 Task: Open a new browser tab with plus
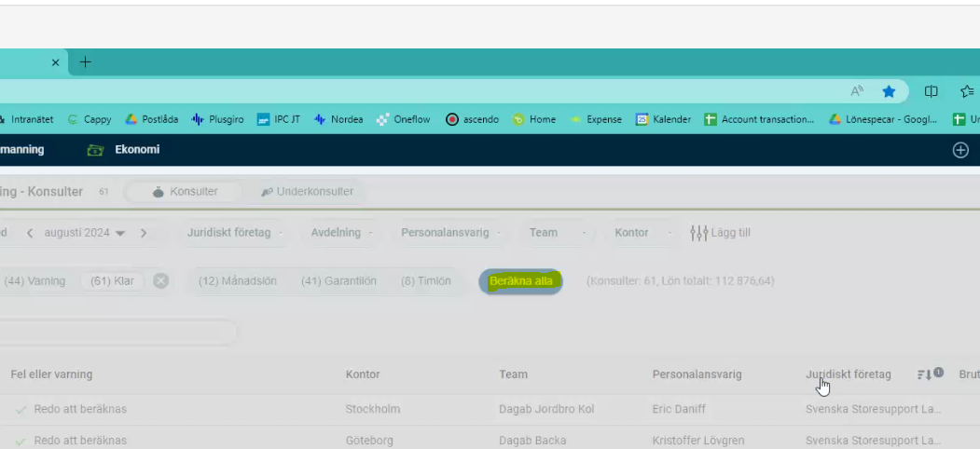(85, 62)
